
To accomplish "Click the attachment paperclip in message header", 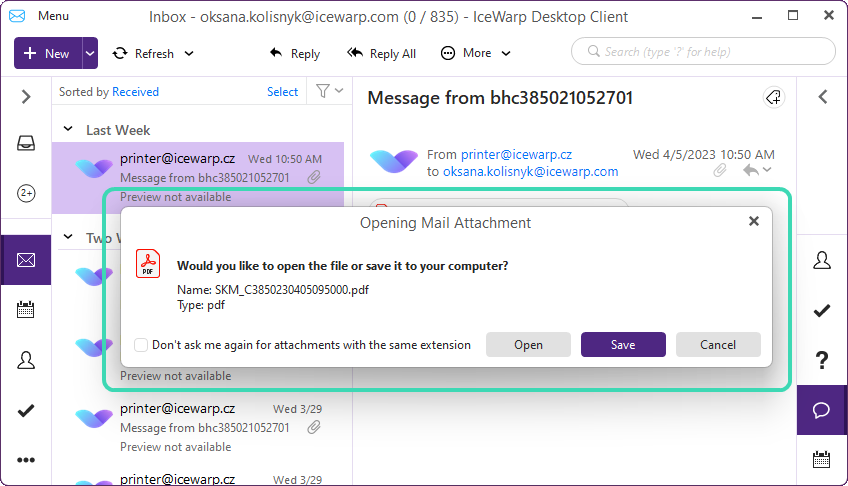I will point(720,171).
